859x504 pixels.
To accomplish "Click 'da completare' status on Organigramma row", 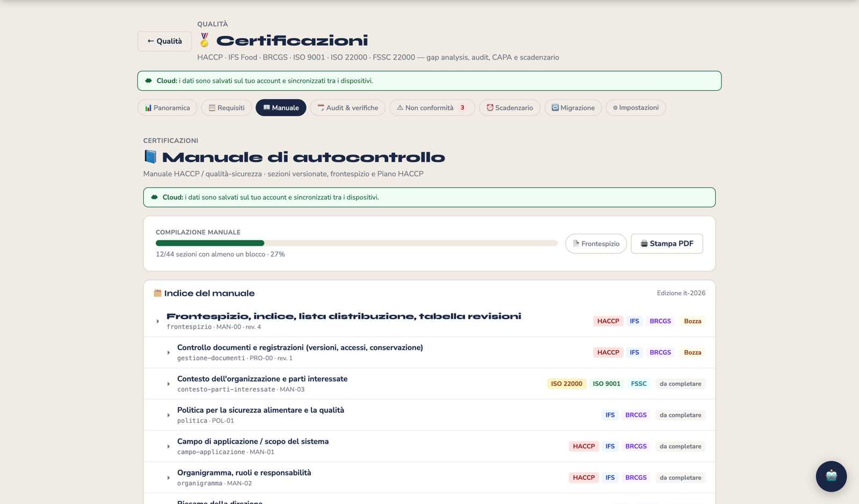I will pyautogui.click(x=680, y=478).
